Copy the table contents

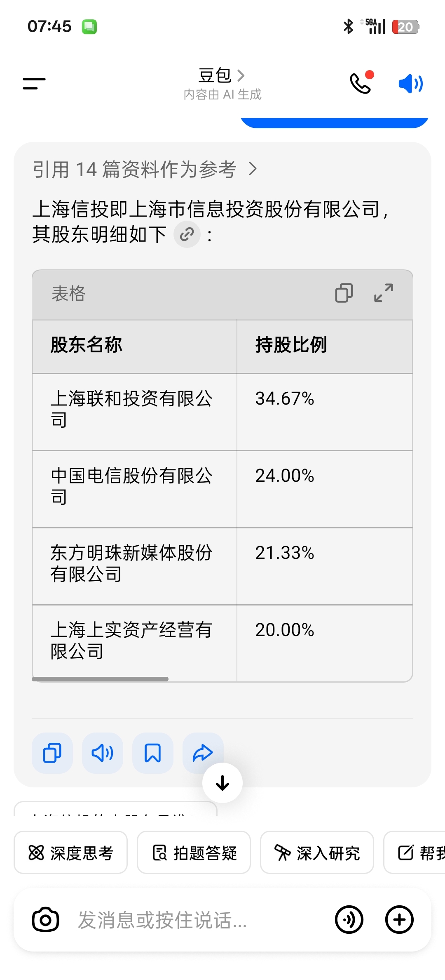tap(344, 293)
